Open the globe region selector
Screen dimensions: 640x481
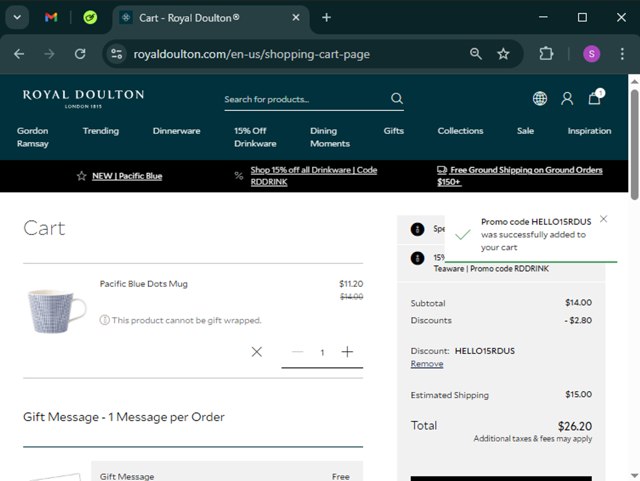pos(540,98)
